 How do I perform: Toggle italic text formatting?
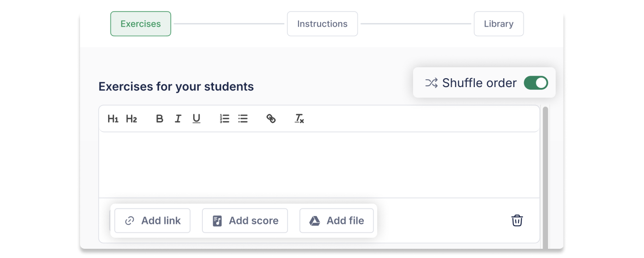coord(178,119)
